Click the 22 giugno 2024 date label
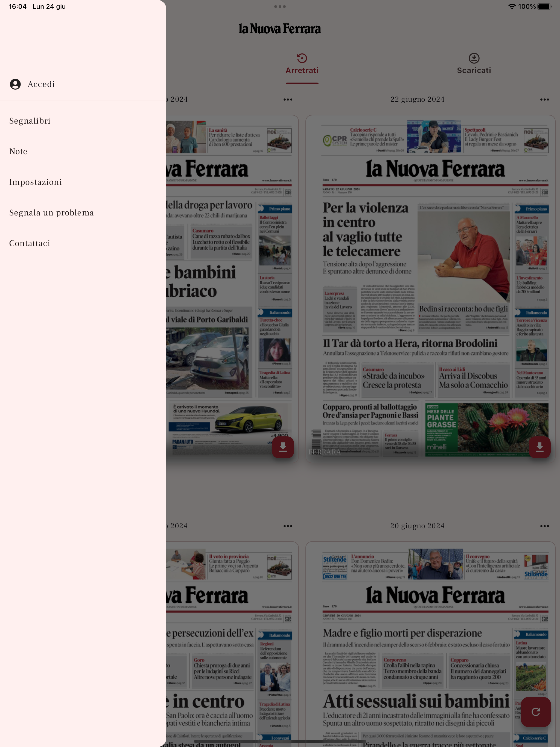The image size is (560, 747). [x=418, y=99]
